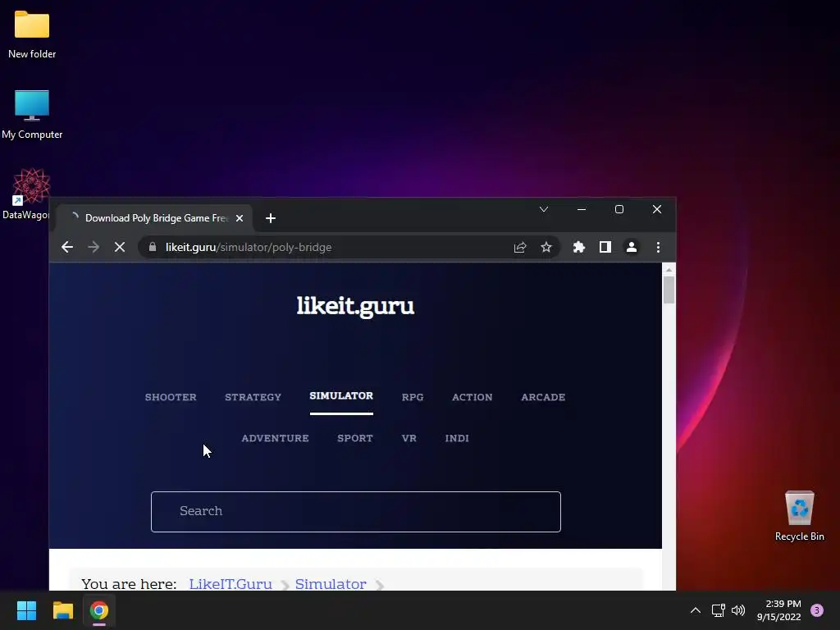Open File Explorer from the taskbar

[x=62, y=610]
